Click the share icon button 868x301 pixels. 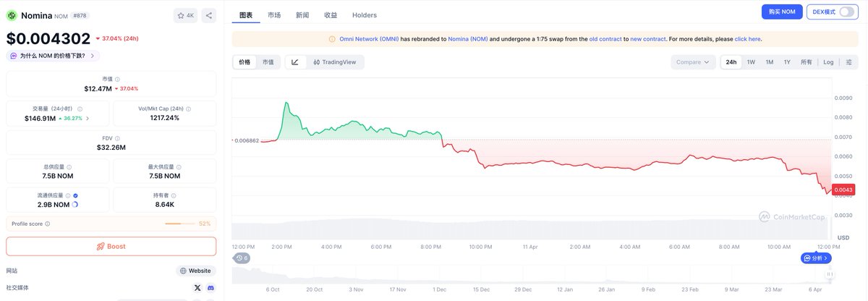pyautogui.click(x=208, y=15)
